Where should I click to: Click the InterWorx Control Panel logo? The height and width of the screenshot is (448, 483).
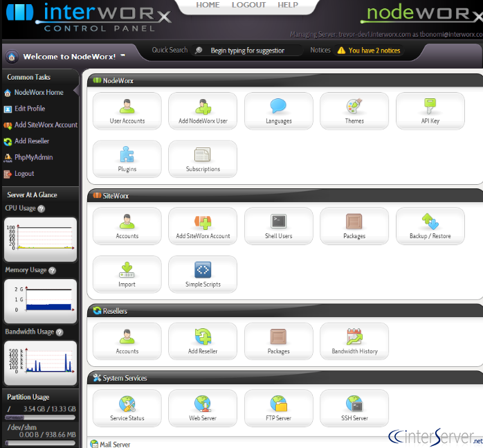point(88,17)
